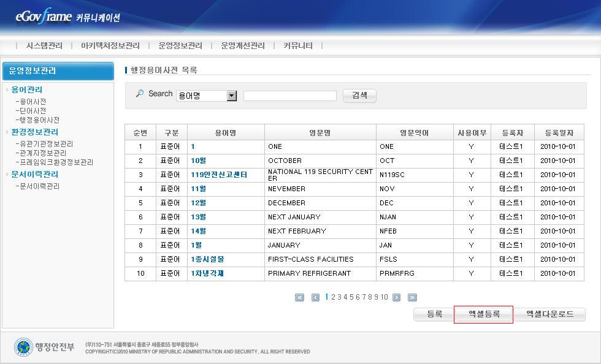The height and width of the screenshot is (364, 601).
Task: Click inside the search keyword text field
Action: coord(289,96)
